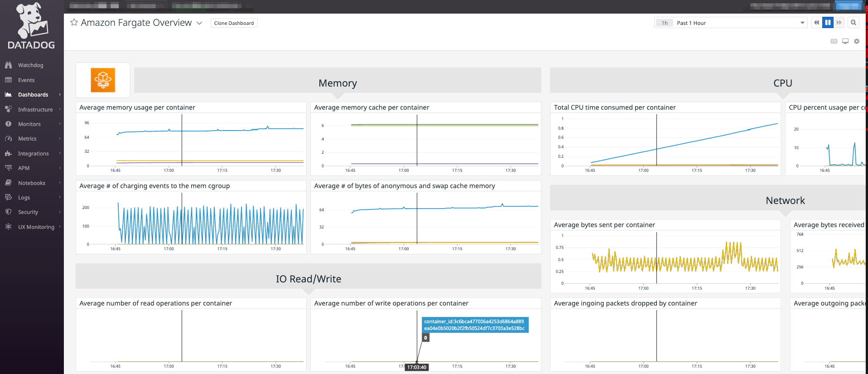Star the Amazon Fargate Overview dashboard

pos(74,22)
